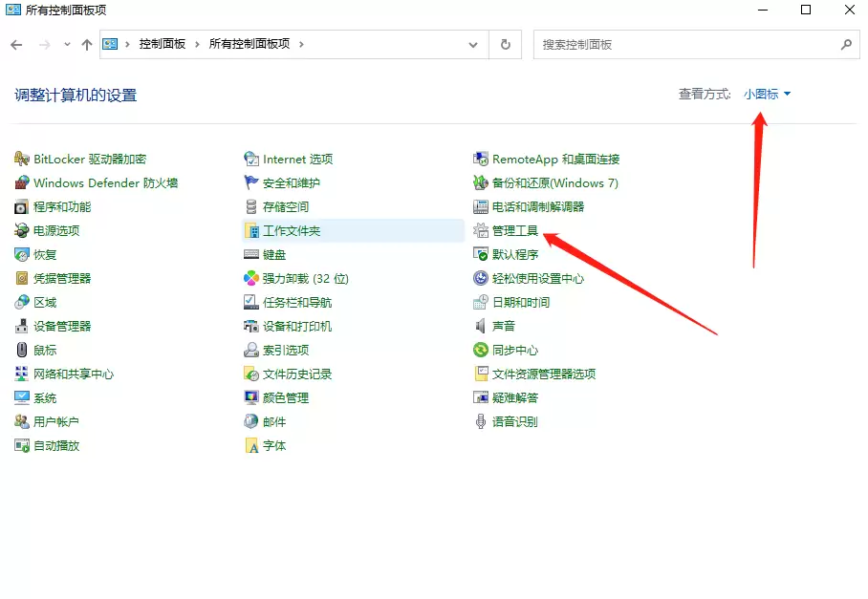Expand the address bar history dropdown
The image size is (868, 599).
[x=473, y=44]
